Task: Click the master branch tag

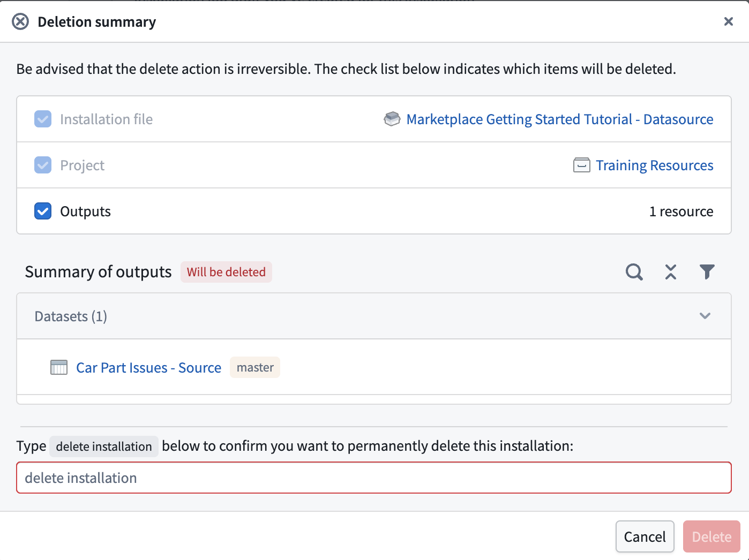Action: 255,367
